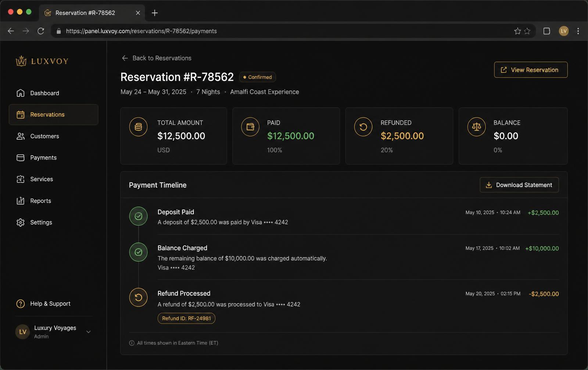Click the $0.00 Balance value
The image size is (588, 370).
pos(506,136)
